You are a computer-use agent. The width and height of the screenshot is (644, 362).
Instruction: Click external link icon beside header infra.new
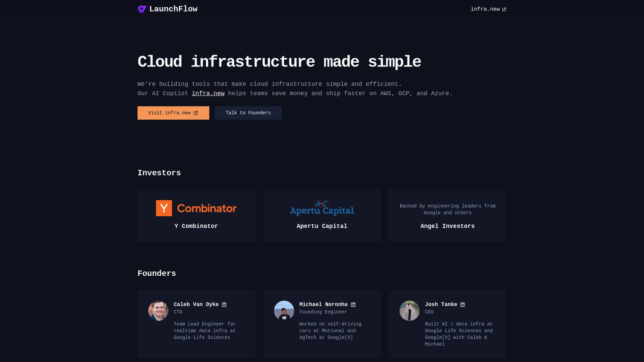pyautogui.click(x=504, y=9)
